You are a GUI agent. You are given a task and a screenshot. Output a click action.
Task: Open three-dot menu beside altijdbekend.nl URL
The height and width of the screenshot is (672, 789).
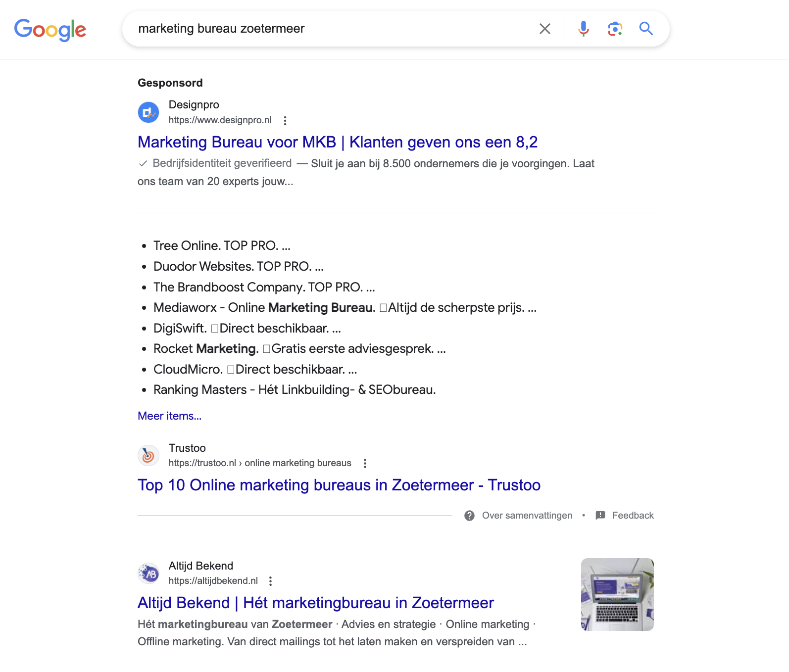click(x=270, y=581)
